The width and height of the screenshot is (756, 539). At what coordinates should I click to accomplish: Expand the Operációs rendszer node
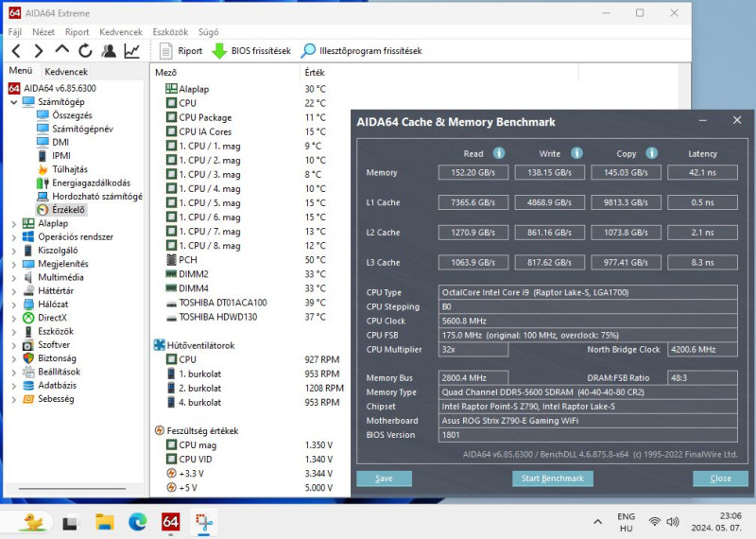click(x=14, y=237)
